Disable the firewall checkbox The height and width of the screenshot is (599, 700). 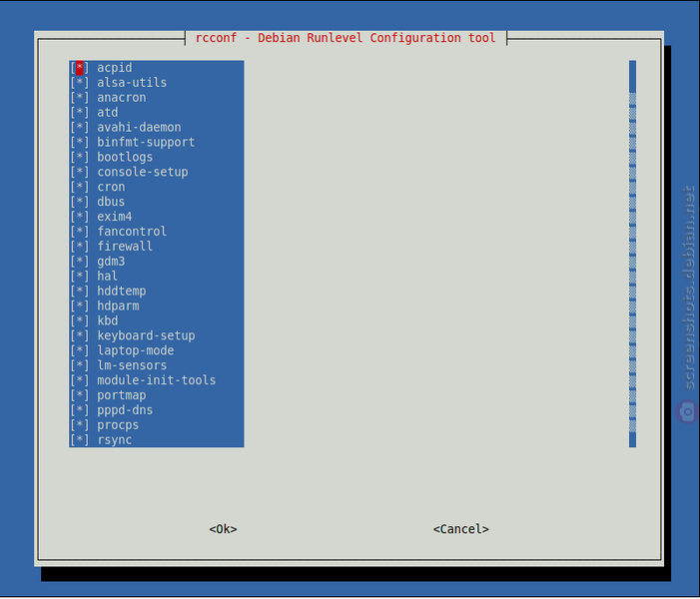click(80, 247)
